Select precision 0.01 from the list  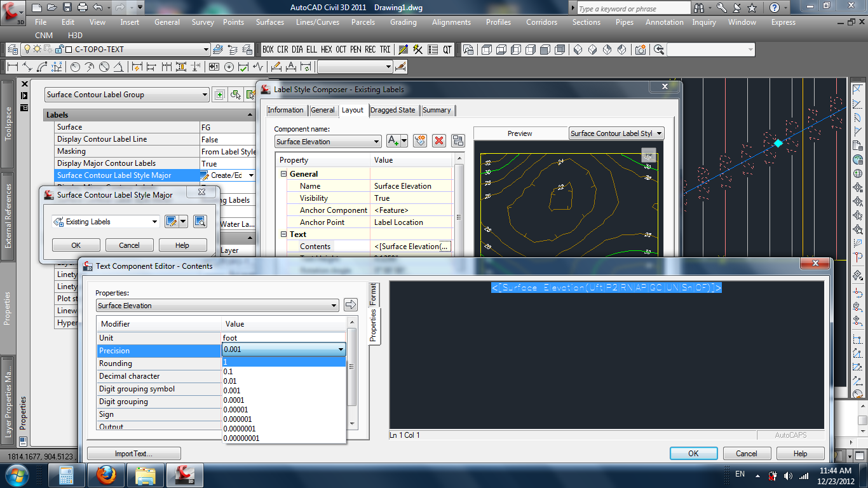[x=231, y=381]
